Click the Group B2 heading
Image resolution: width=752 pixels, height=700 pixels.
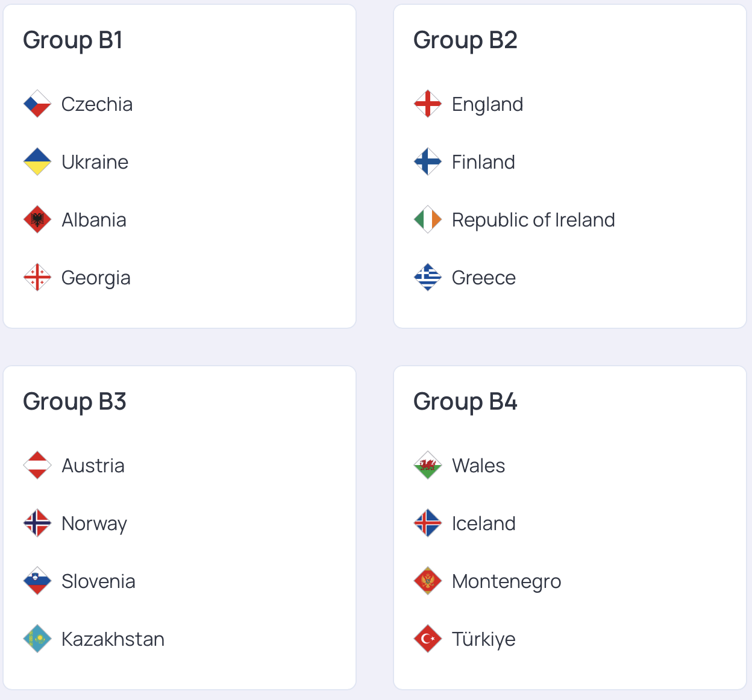tap(465, 40)
